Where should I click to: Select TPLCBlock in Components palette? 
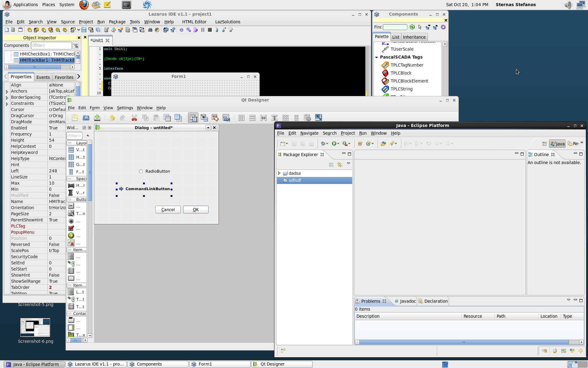[x=401, y=73]
